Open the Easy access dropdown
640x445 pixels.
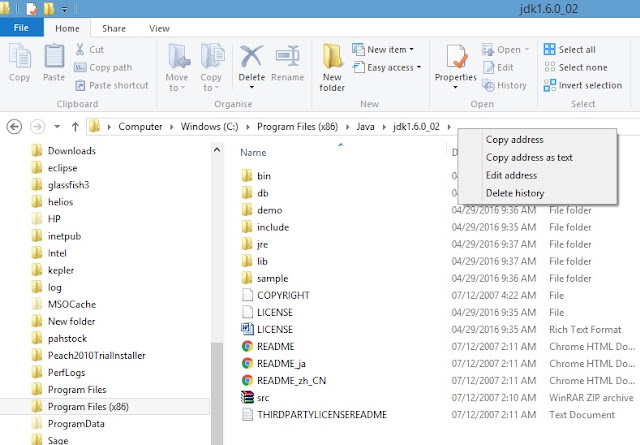tap(387, 67)
